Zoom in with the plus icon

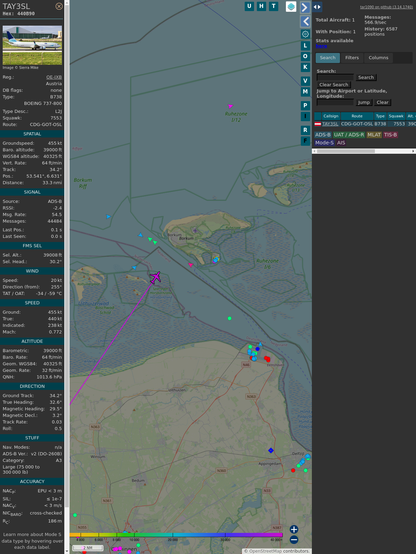pyautogui.click(x=294, y=529)
